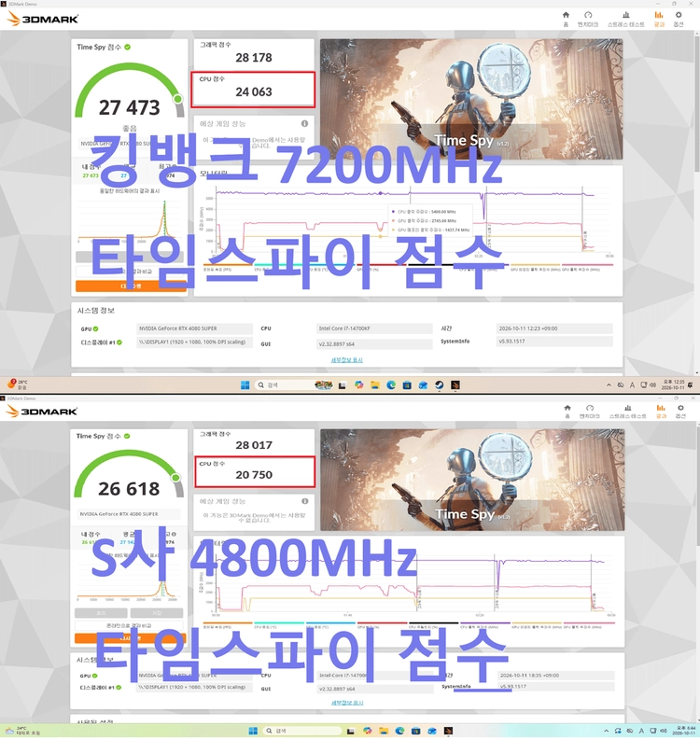
Task: Click CPU score 20 750 in lower window
Action: 254,475
